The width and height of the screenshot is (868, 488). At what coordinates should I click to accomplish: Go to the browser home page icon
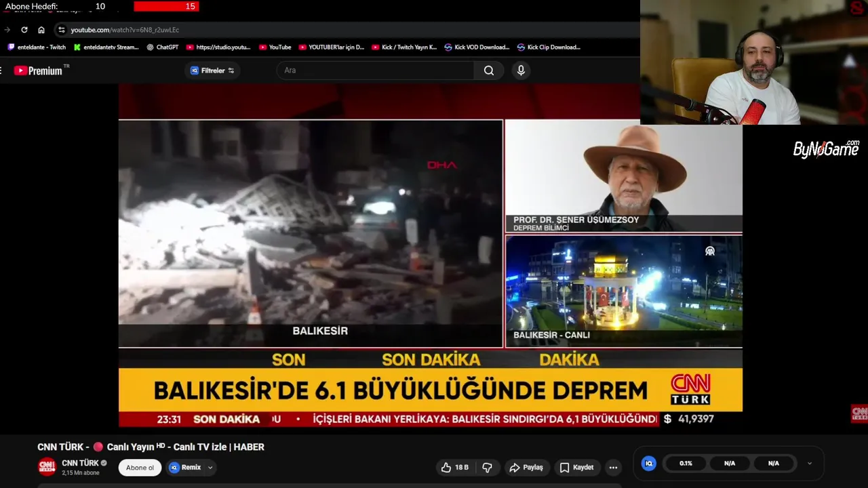41,30
